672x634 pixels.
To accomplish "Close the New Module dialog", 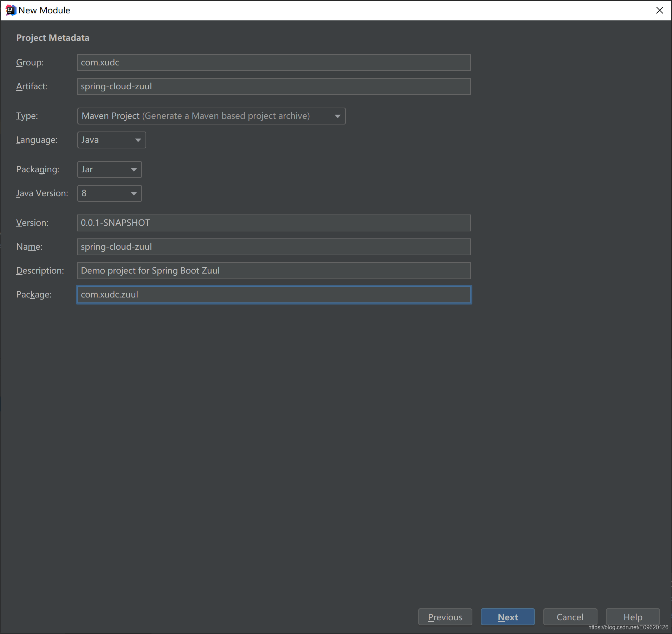I will point(660,10).
